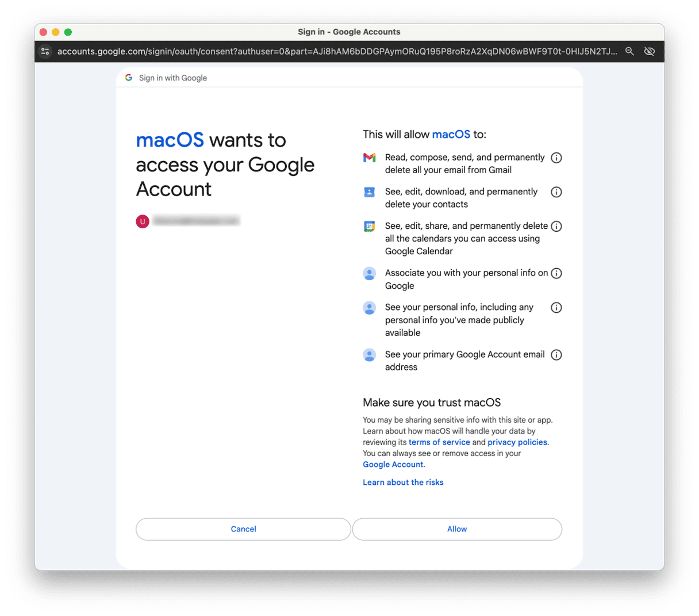
Task: Click the zoom magnifier icon in address bar
Action: click(x=629, y=51)
